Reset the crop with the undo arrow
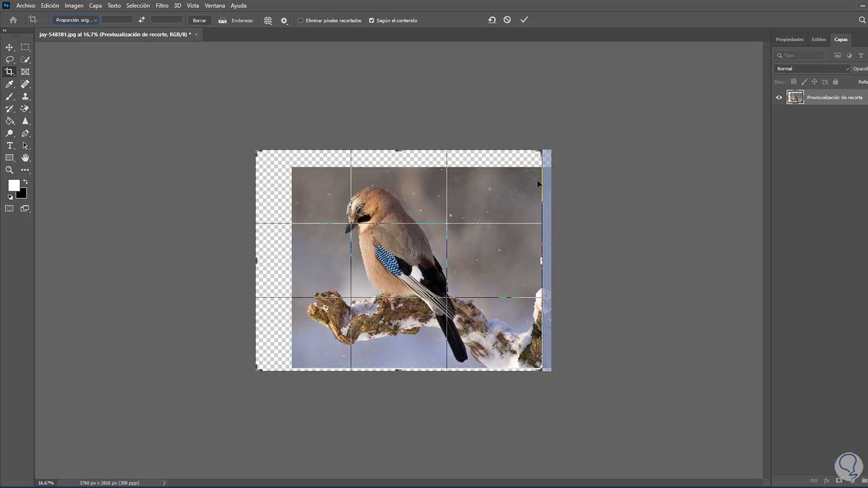The image size is (868, 488). 492,20
